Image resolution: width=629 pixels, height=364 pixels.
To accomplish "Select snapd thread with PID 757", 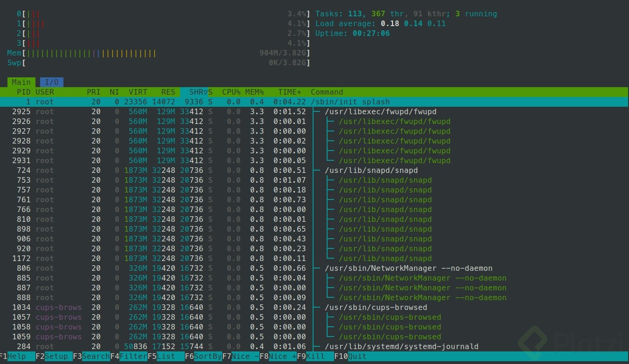I will (x=314, y=190).
